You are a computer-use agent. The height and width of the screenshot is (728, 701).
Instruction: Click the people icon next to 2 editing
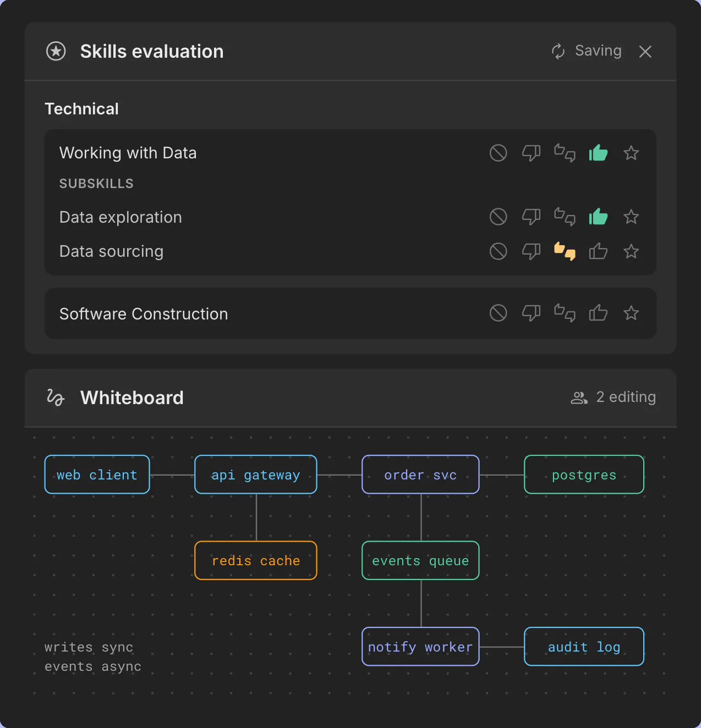(579, 398)
